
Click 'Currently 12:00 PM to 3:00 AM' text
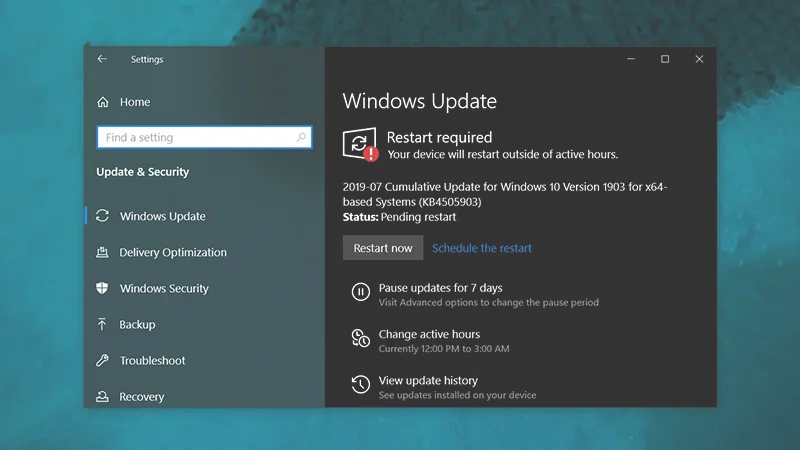click(x=444, y=349)
